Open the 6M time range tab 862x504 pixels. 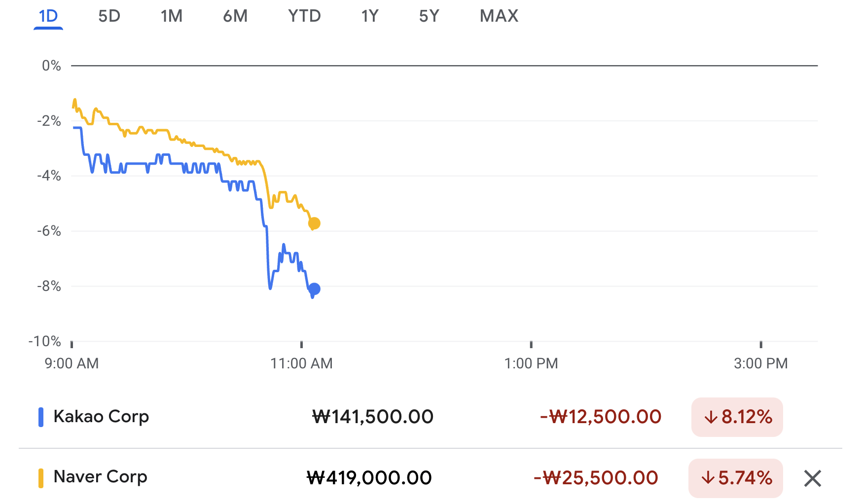coord(235,16)
